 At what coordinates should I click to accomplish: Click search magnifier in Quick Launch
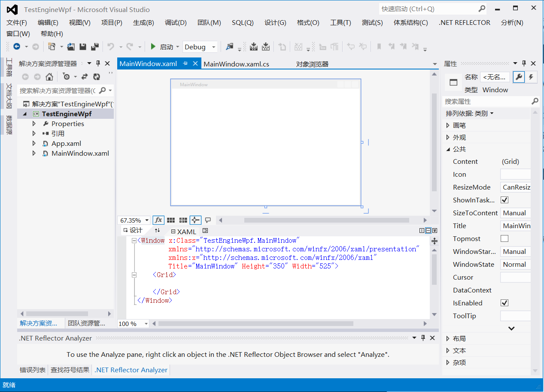point(482,9)
